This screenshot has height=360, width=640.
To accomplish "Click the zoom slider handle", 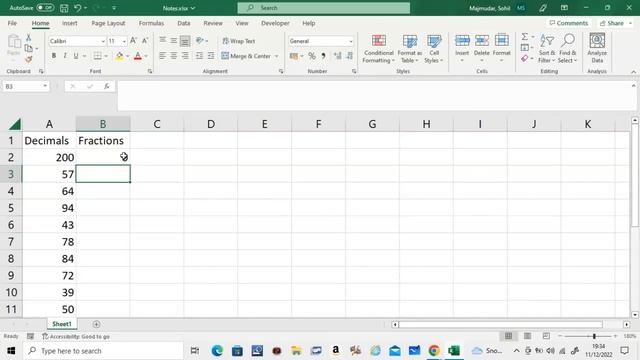I will point(594,336).
